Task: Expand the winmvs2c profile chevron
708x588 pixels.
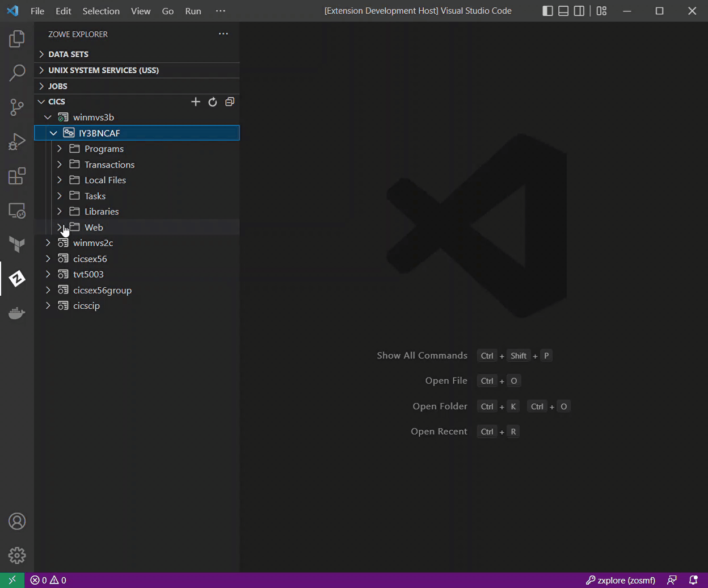Action: (x=48, y=243)
